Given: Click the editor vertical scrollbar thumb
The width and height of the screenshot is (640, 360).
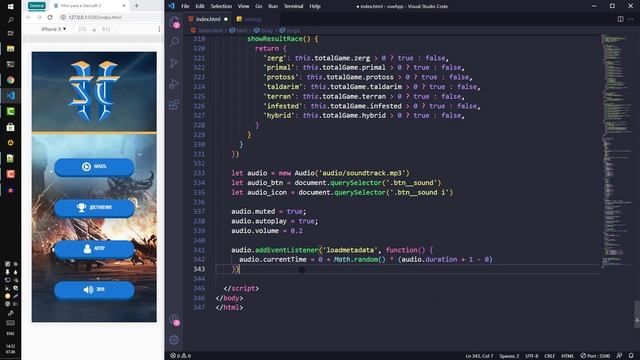Looking at the screenshot, I should pyautogui.click(x=637, y=314).
